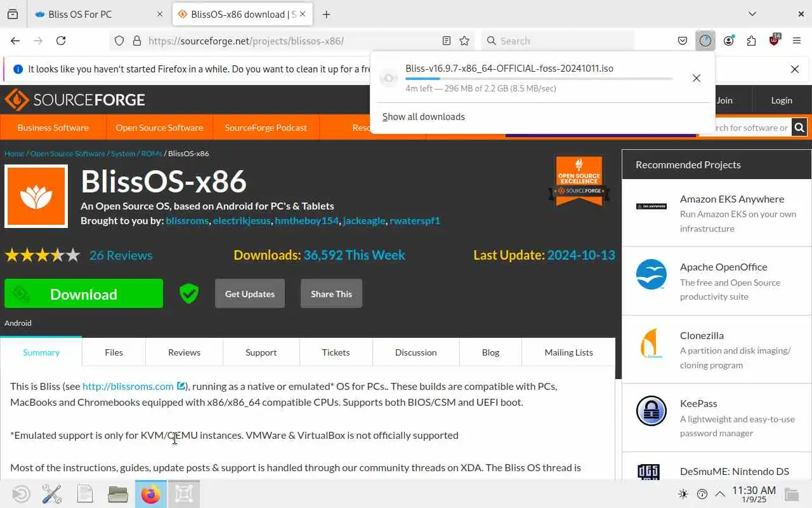Open the Discussion tab
Viewport: 812px width, 508px height.
(416, 352)
